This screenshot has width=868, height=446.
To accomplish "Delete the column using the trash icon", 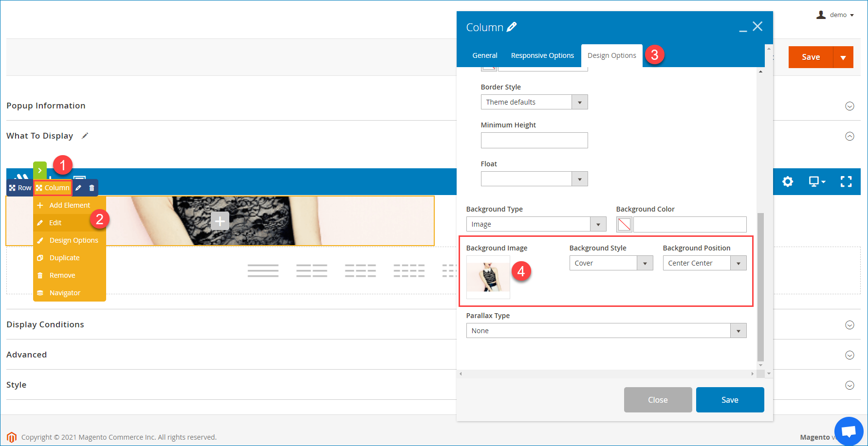I will click(91, 187).
